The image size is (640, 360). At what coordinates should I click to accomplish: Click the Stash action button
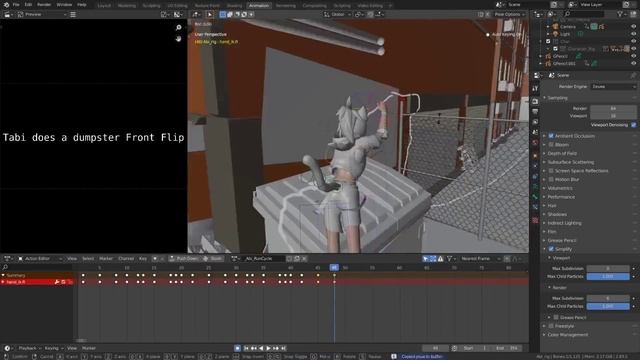click(213, 258)
